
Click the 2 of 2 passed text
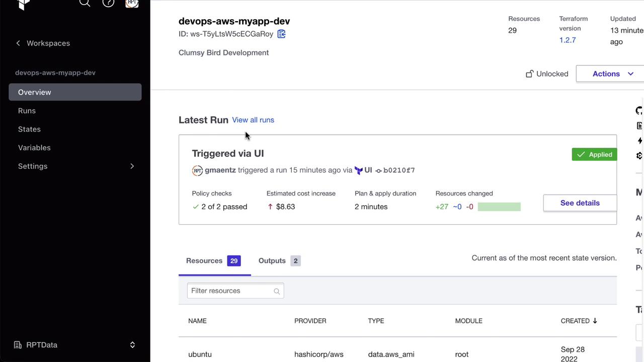coord(224,207)
